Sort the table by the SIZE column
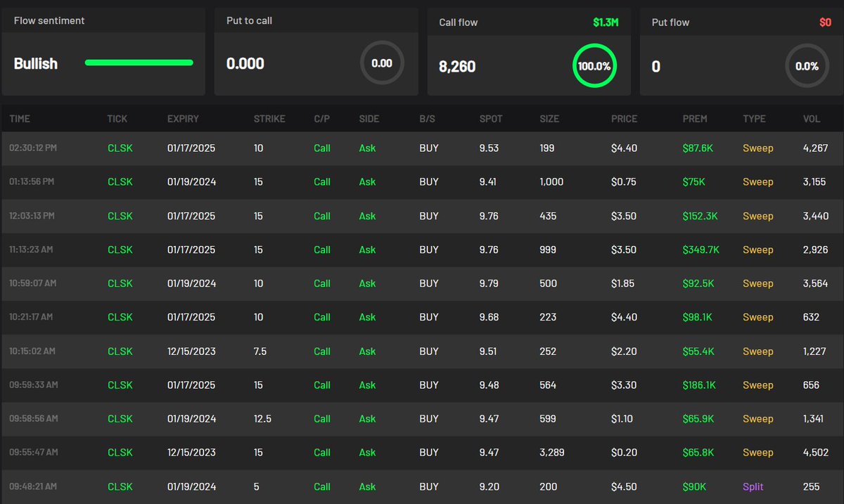 [549, 118]
